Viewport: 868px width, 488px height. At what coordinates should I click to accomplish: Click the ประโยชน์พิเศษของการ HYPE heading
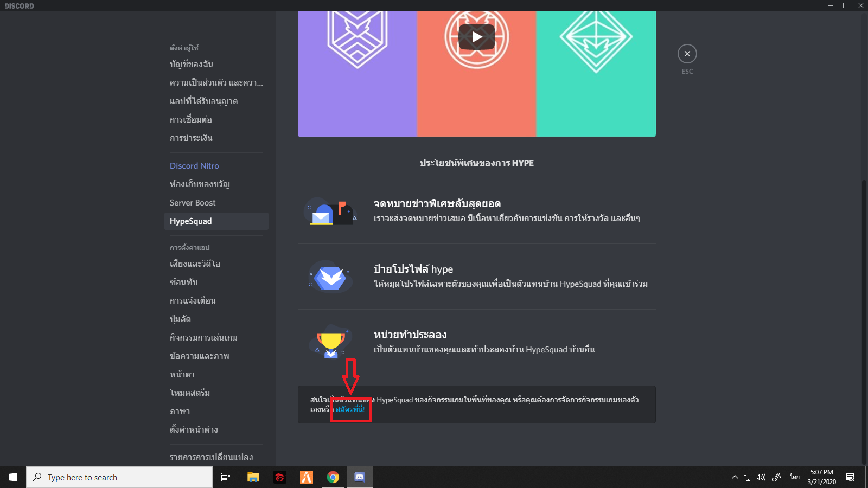pyautogui.click(x=477, y=163)
